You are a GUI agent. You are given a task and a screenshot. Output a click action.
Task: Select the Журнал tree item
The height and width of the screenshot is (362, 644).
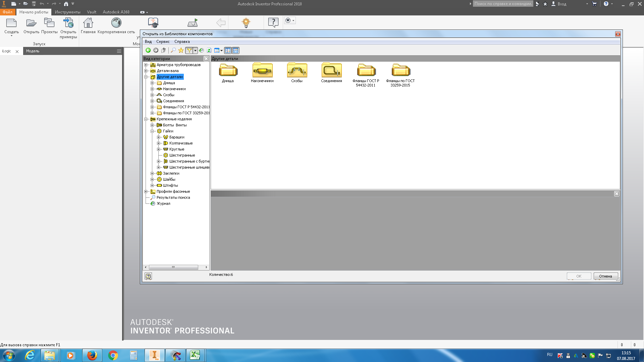pyautogui.click(x=163, y=203)
